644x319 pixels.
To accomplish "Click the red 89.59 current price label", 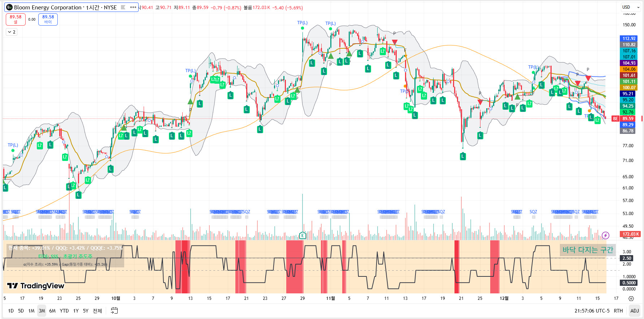I will (628, 118).
